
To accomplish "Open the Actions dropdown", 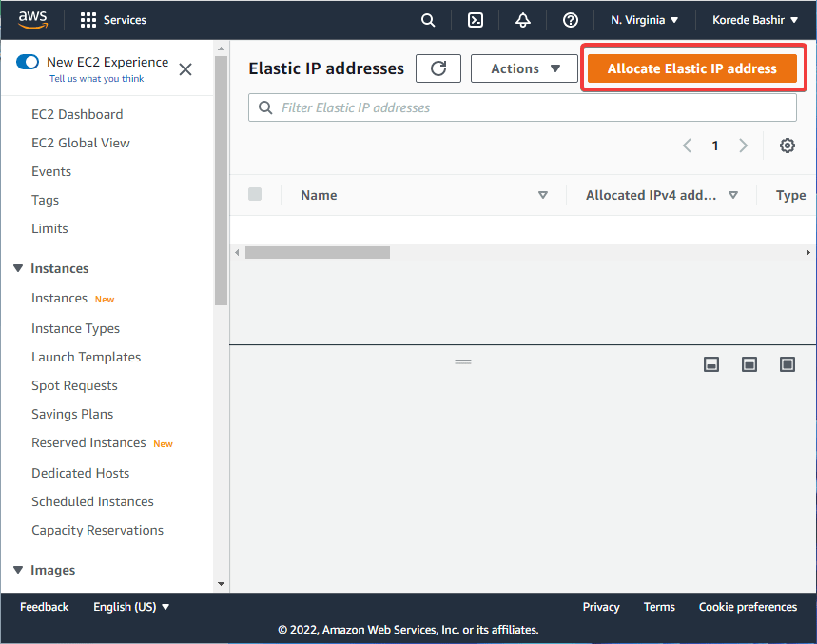I will tap(524, 68).
